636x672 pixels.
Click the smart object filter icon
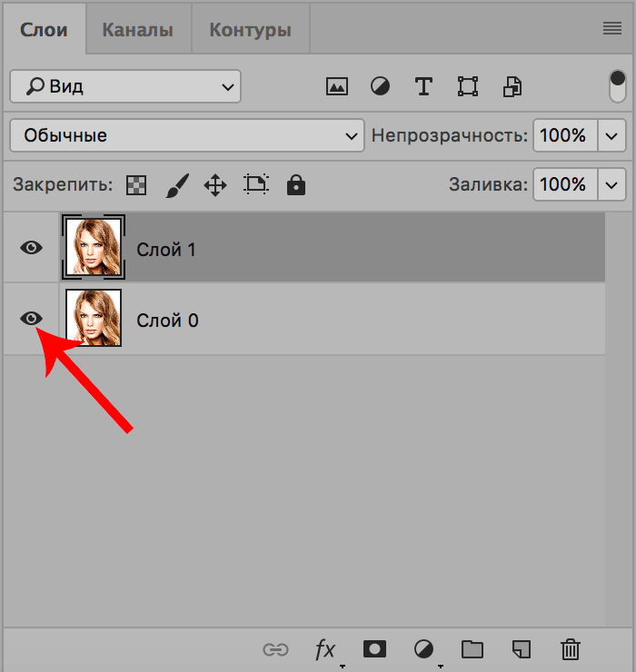pyautogui.click(x=513, y=87)
